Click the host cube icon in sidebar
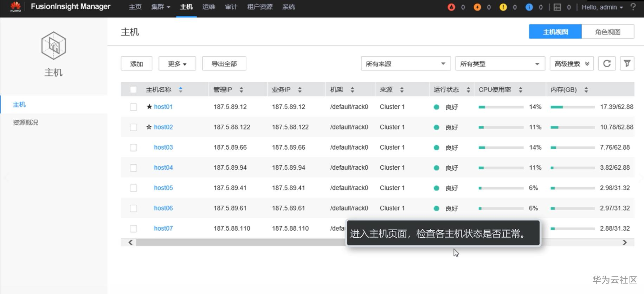The image size is (644, 294). coord(53,46)
